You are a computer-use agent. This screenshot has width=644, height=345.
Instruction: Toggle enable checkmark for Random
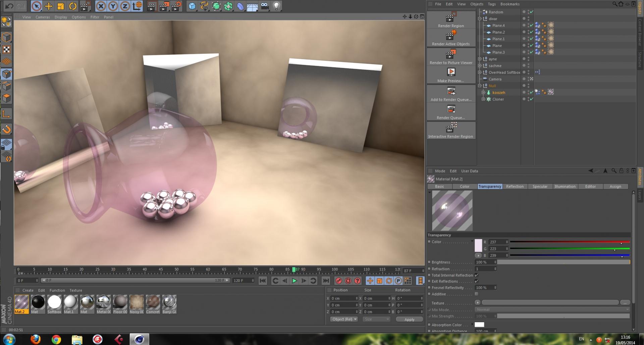(532, 12)
